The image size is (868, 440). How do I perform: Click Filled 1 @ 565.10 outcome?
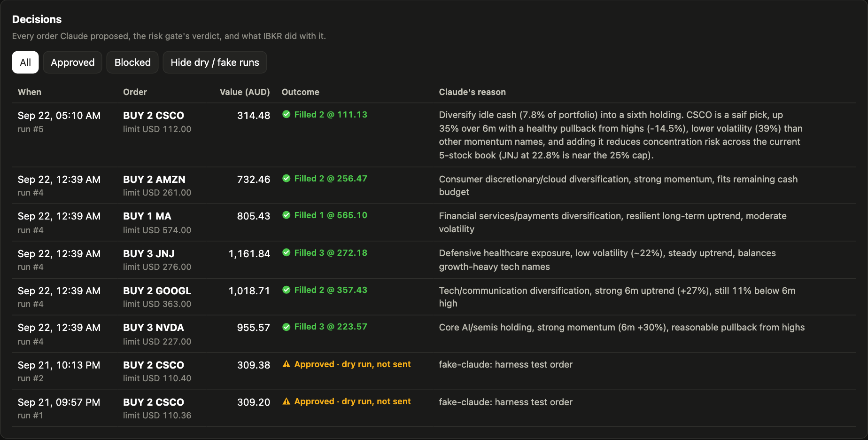[x=331, y=215]
